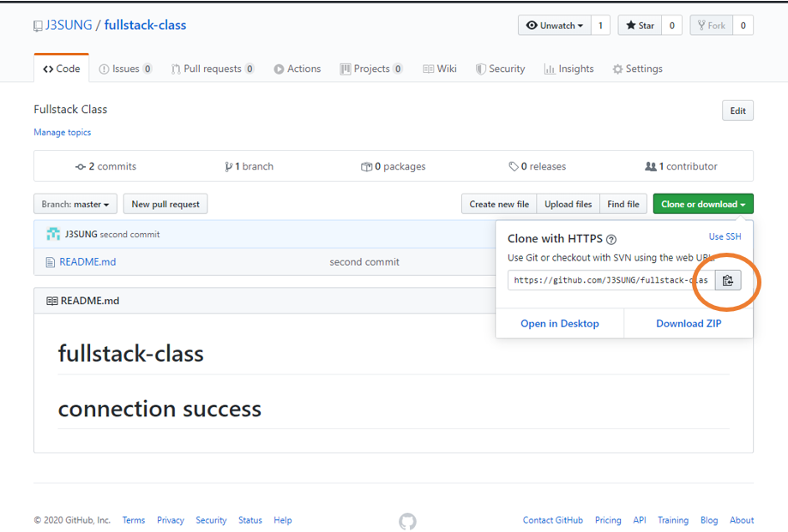This screenshot has width=788, height=532.
Task: Open footer Terms link
Action: [133, 521]
